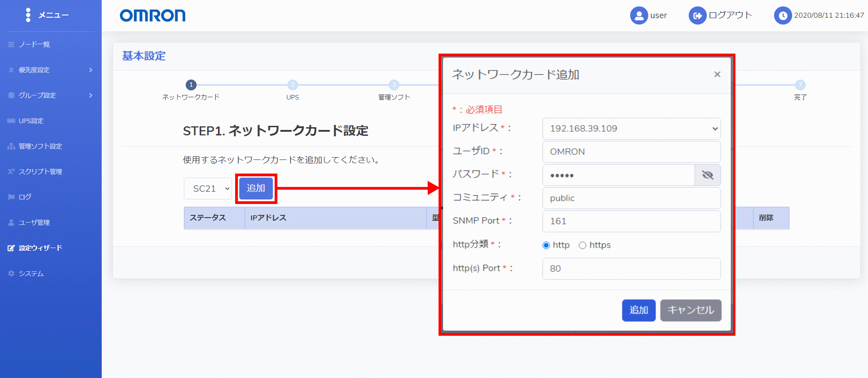Click the メニュー header label
The width and height of the screenshot is (868, 378).
pos(54,15)
